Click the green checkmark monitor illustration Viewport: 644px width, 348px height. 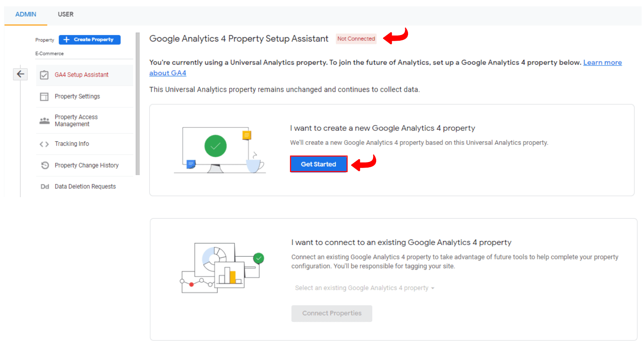(x=216, y=145)
